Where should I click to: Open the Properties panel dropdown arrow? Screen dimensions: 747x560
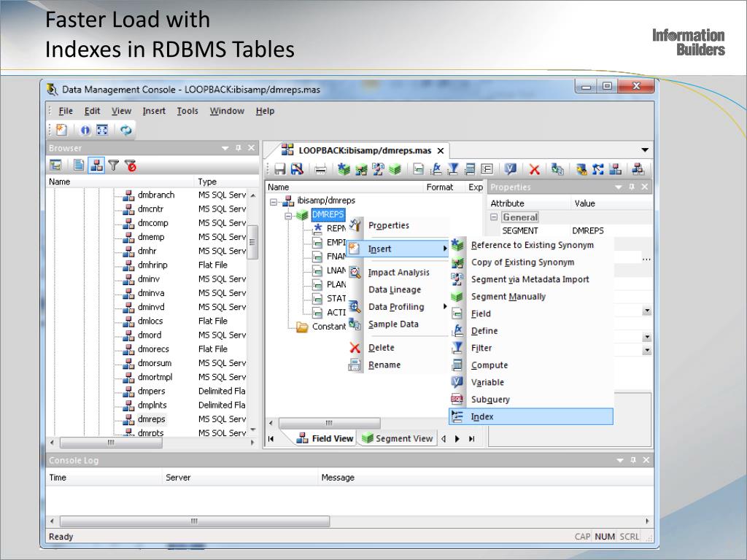619,187
